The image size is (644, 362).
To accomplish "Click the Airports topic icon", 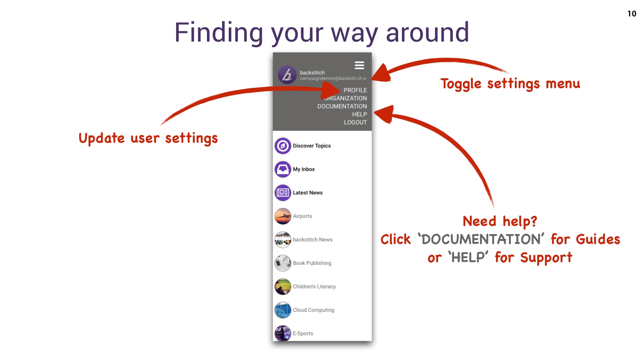I will coord(282,216).
